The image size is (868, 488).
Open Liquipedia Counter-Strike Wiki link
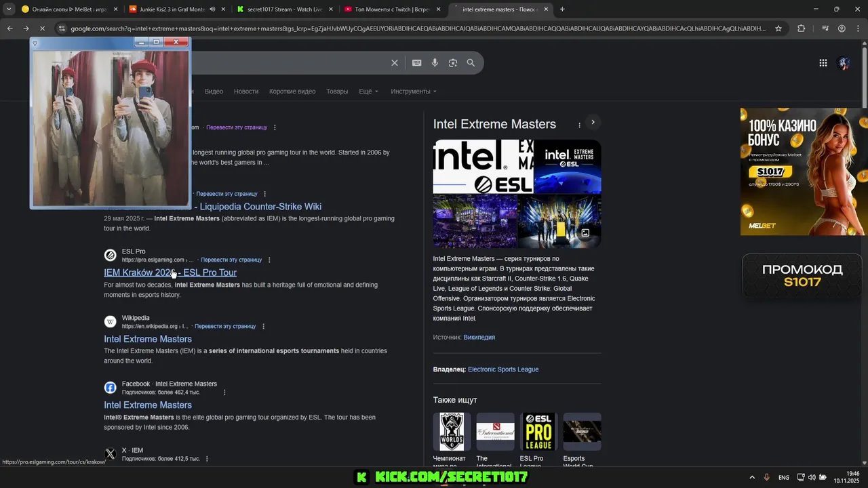point(259,207)
